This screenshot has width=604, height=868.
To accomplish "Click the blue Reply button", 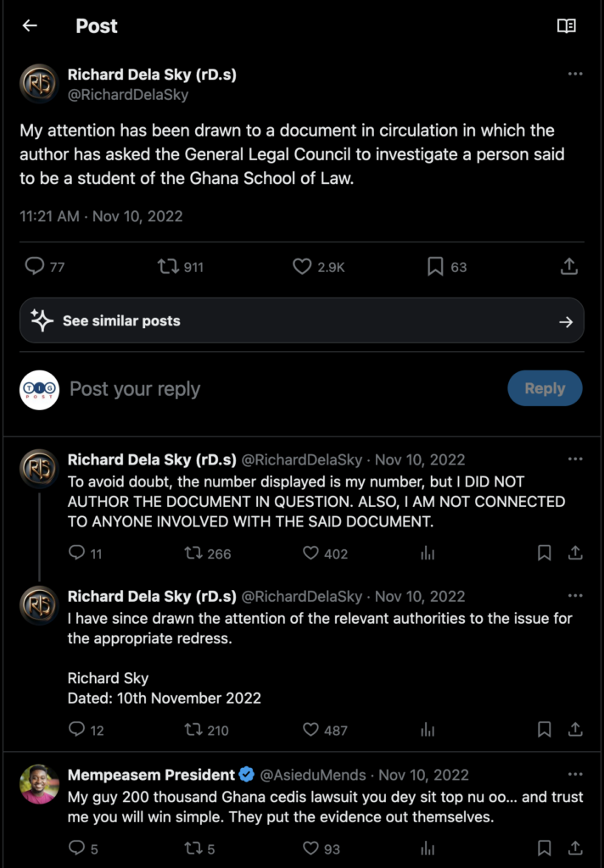I will [545, 388].
